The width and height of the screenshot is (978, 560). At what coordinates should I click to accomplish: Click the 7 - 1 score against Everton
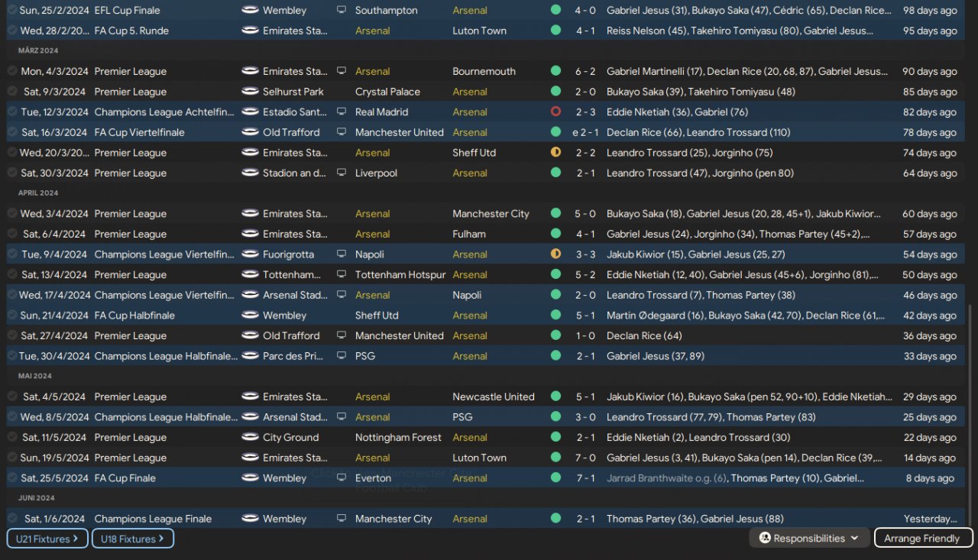tap(585, 478)
